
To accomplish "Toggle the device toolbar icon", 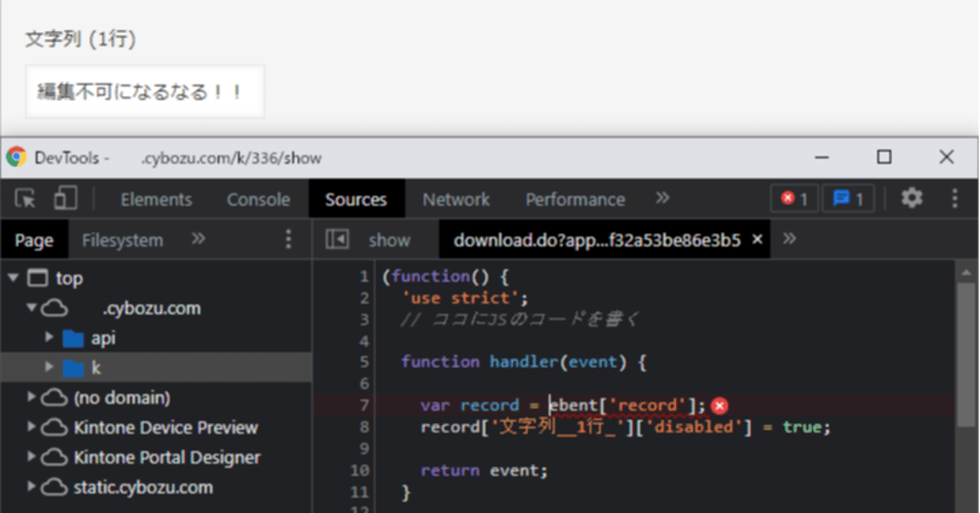I will point(65,199).
